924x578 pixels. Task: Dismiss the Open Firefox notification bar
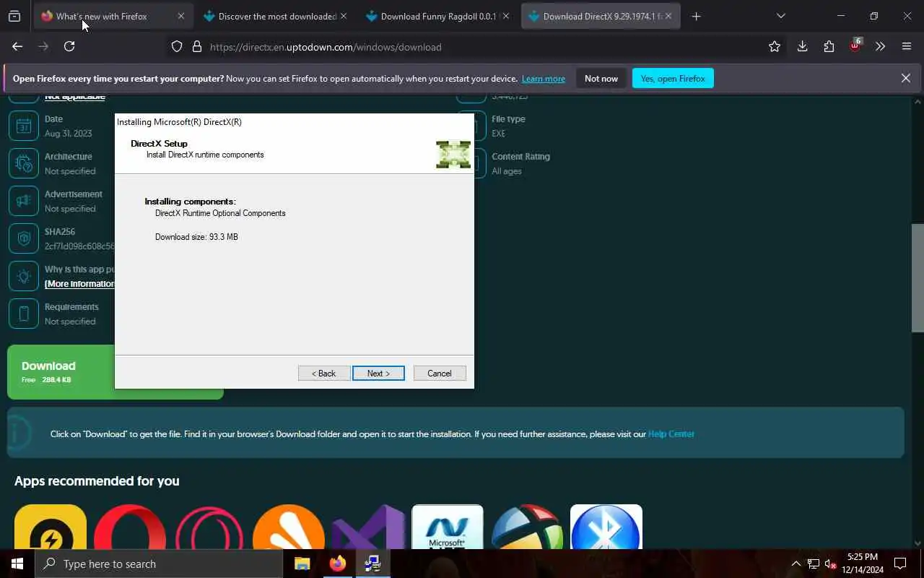tap(905, 78)
